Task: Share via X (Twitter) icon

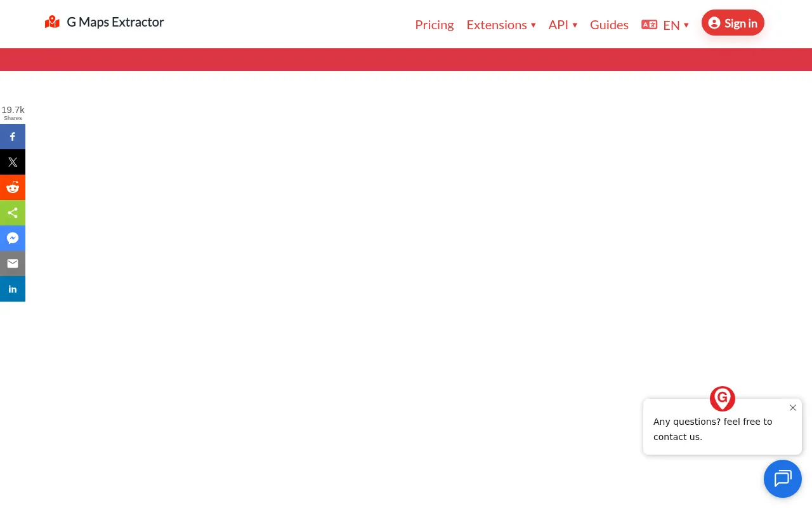Action: point(13,162)
